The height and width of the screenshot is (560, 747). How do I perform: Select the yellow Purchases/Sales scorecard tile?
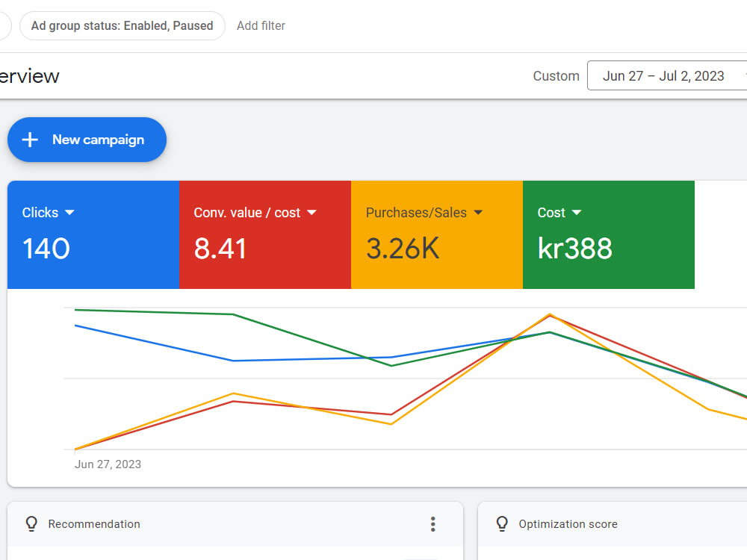point(437,234)
